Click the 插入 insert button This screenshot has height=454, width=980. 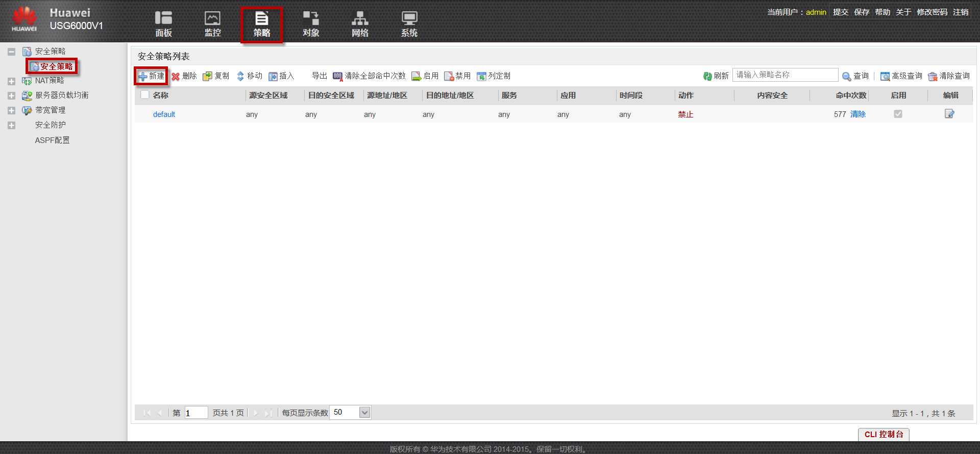[x=282, y=76]
